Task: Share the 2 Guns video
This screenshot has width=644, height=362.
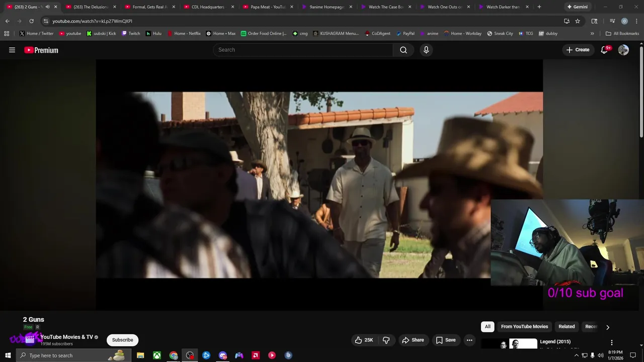Action: click(413, 340)
